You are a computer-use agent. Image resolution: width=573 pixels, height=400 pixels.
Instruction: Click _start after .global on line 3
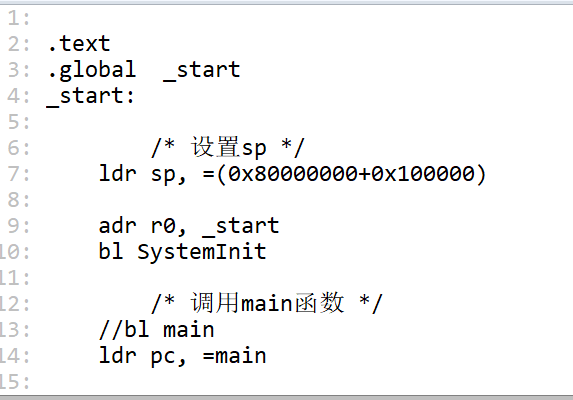pyautogui.click(x=201, y=70)
